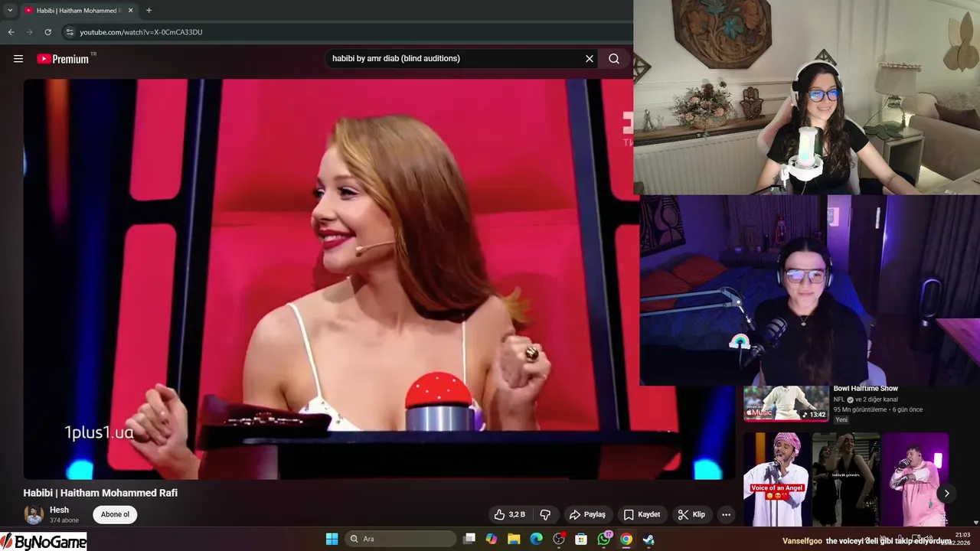Open the Hesh channel avatar
Screen dimensions: 980x551
click(x=34, y=515)
